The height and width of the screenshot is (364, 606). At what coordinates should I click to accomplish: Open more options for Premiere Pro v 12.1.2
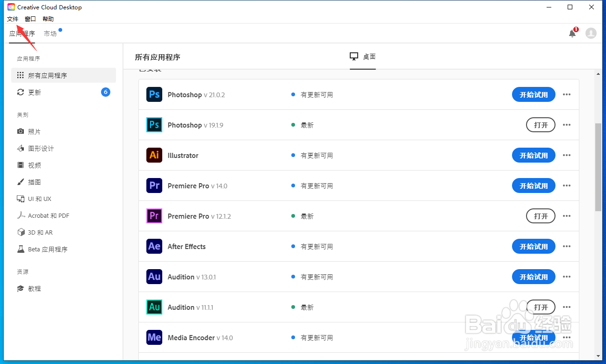[567, 216]
